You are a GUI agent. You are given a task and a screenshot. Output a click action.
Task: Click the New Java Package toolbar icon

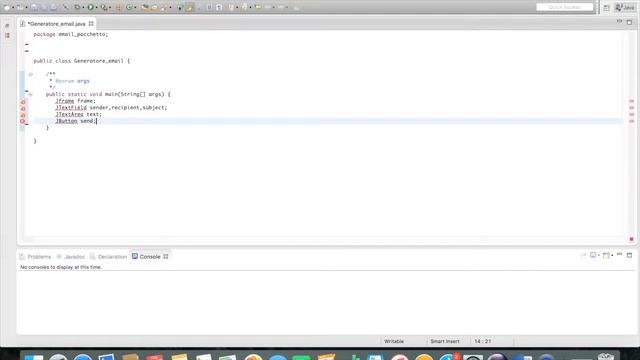tap(118, 7)
